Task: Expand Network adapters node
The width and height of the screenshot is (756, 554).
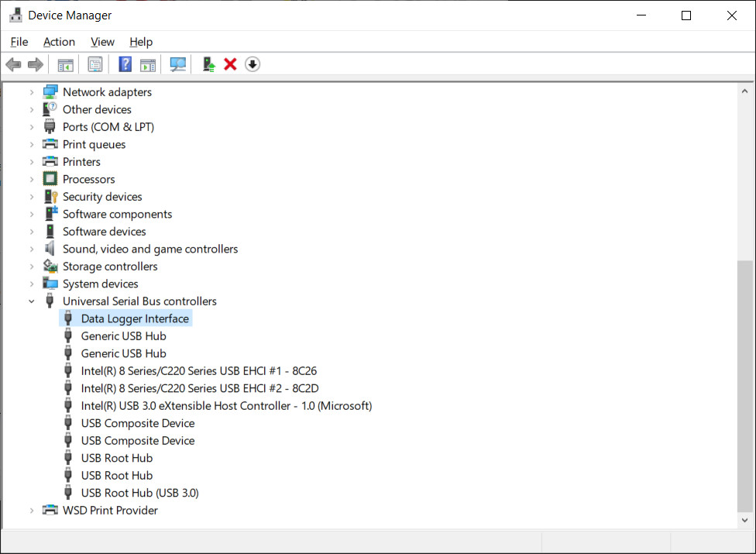Action: 32,92
